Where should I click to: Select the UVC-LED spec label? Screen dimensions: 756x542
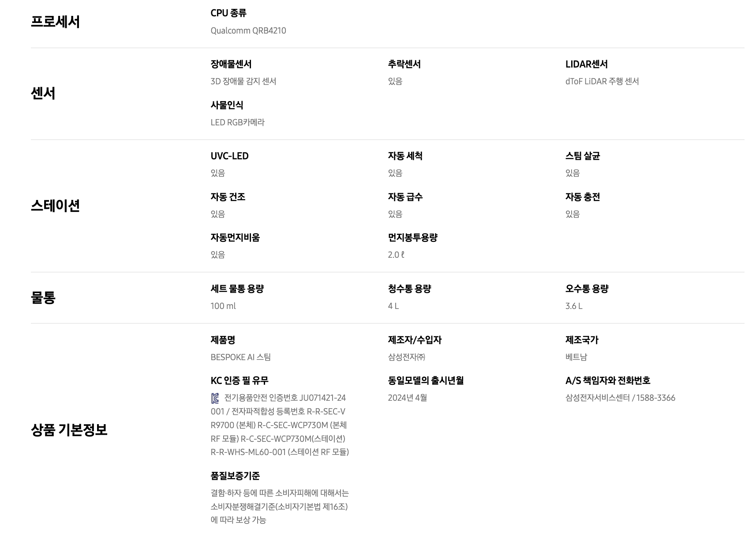(x=229, y=156)
